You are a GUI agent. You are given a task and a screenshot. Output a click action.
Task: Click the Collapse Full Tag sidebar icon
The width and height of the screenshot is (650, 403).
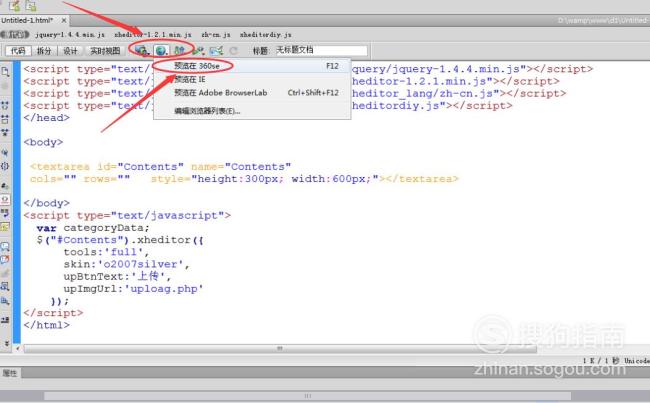[5, 106]
